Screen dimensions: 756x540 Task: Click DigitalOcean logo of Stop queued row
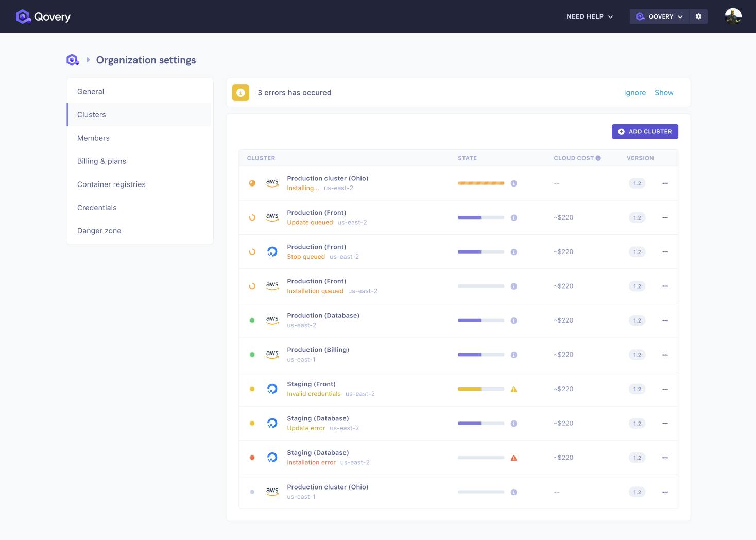click(272, 252)
